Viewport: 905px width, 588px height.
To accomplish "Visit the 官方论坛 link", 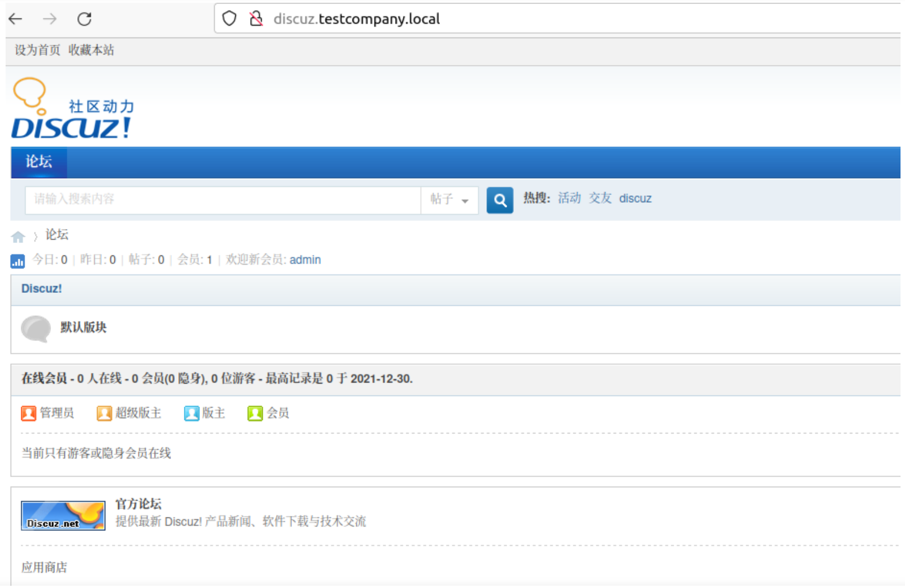I will point(138,505).
